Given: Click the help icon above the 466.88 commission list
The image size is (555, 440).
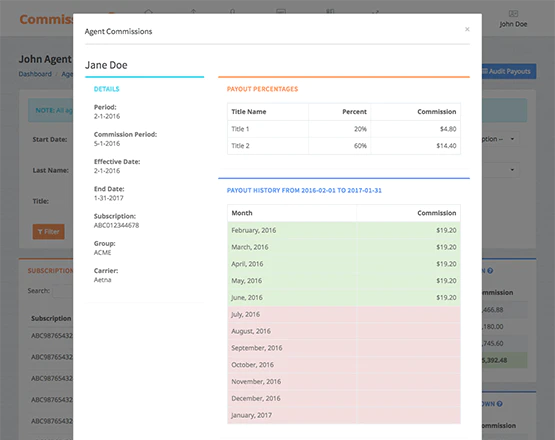Looking at the screenshot, I should 490,271.
